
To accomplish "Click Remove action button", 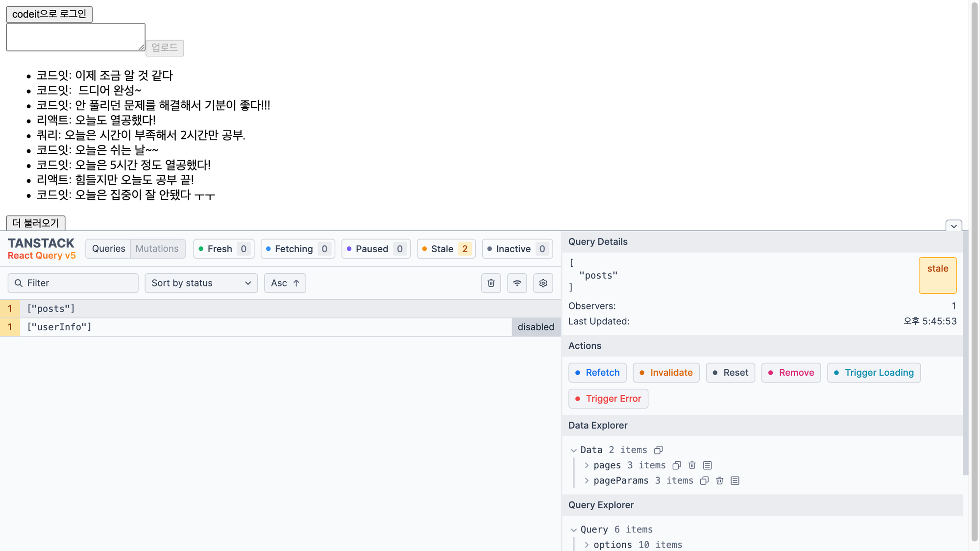I will (791, 373).
